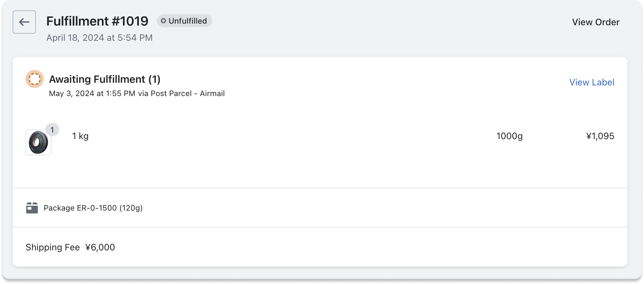Image resolution: width=644 pixels, height=284 pixels.
Task: Click the Shipping Fee label
Action: [x=53, y=247]
